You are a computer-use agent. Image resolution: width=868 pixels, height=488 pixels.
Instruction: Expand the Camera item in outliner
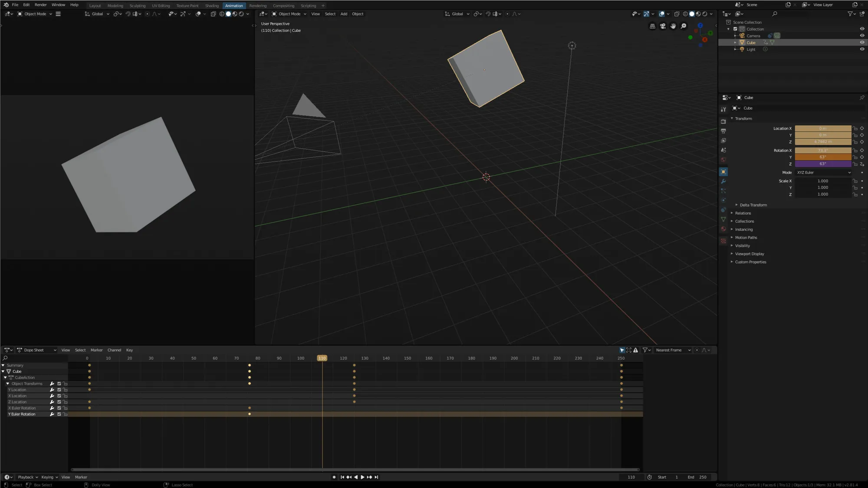pyautogui.click(x=735, y=36)
